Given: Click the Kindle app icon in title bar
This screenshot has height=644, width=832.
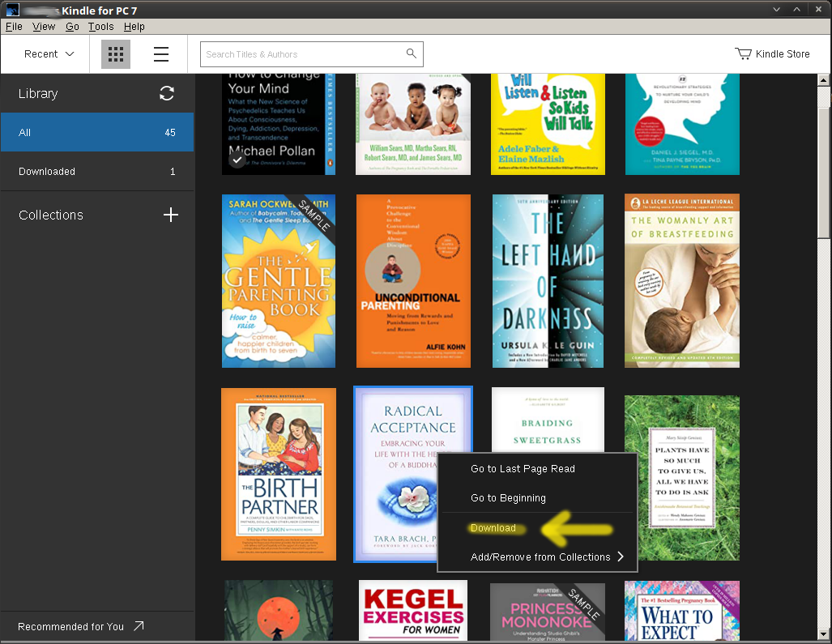Looking at the screenshot, I should (13, 10).
